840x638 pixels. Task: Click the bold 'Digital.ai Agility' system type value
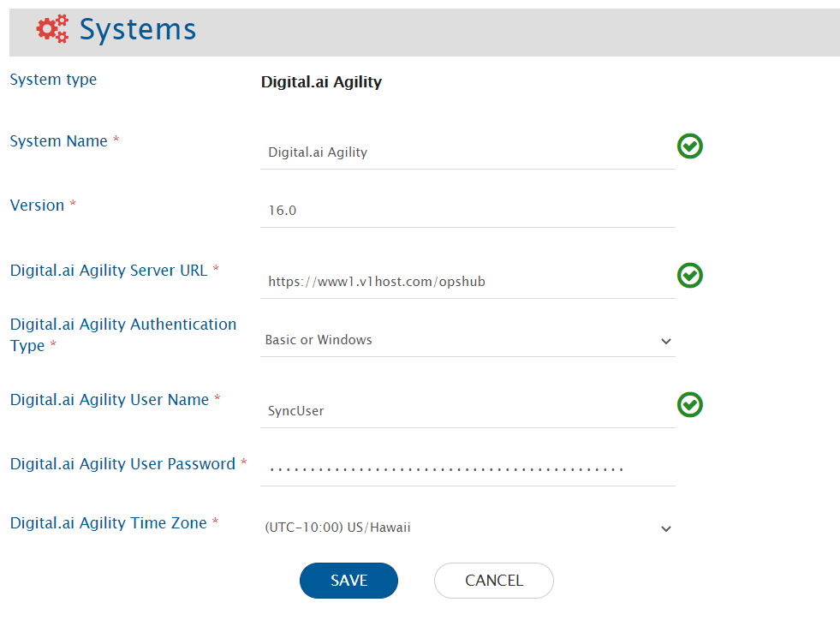point(321,82)
